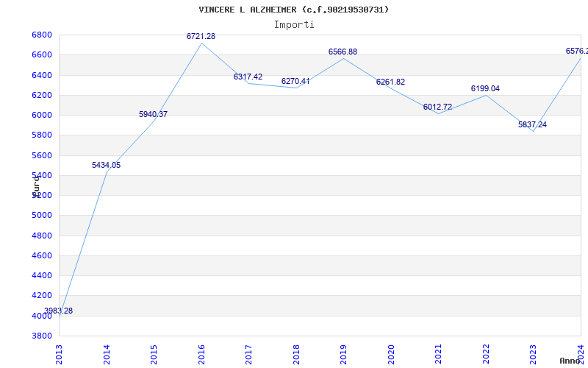This screenshot has height=368, width=588.
Task: Click the 6800 y-axis tick label
Action: pos(42,35)
